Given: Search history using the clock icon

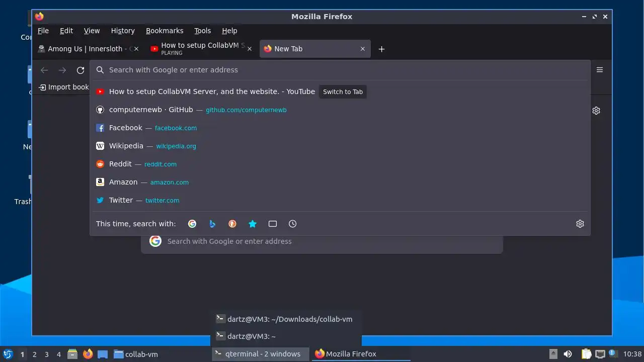Looking at the screenshot, I should pyautogui.click(x=293, y=224).
